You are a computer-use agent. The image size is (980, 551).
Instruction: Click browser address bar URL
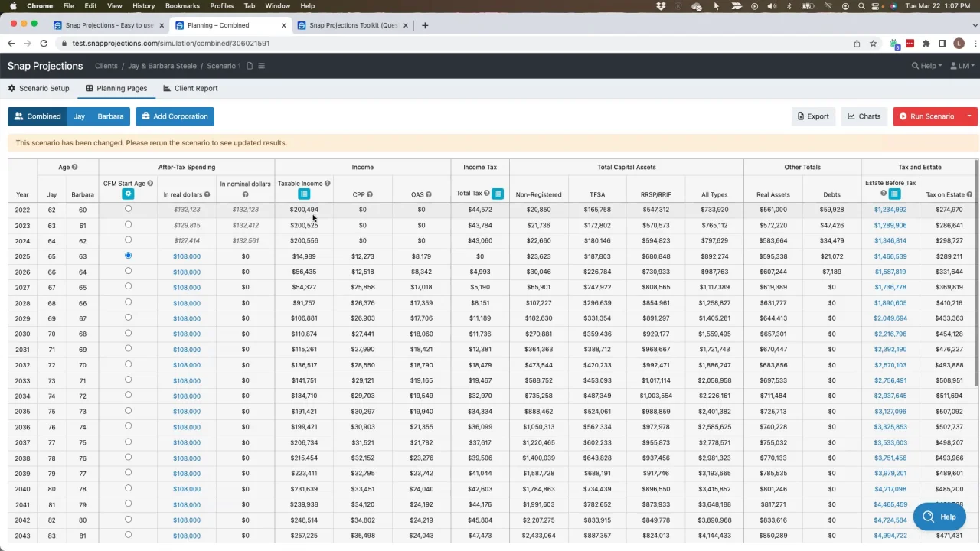(x=171, y=44)
